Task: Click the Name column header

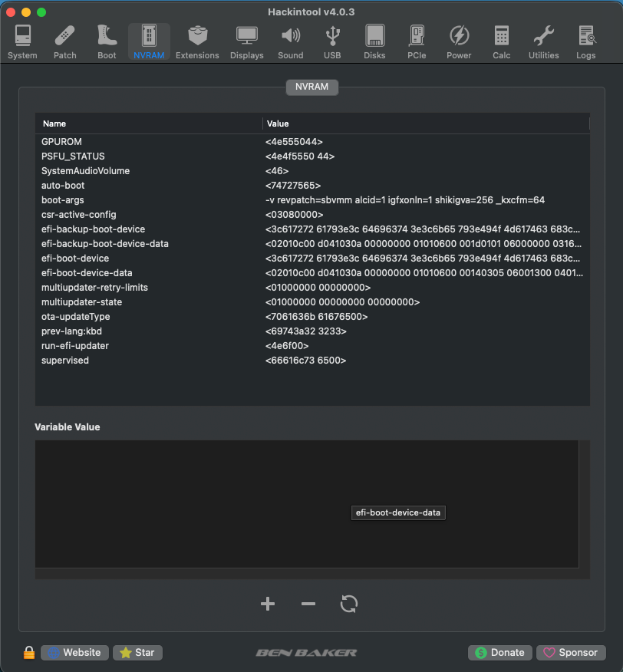Action: point(149,124)
